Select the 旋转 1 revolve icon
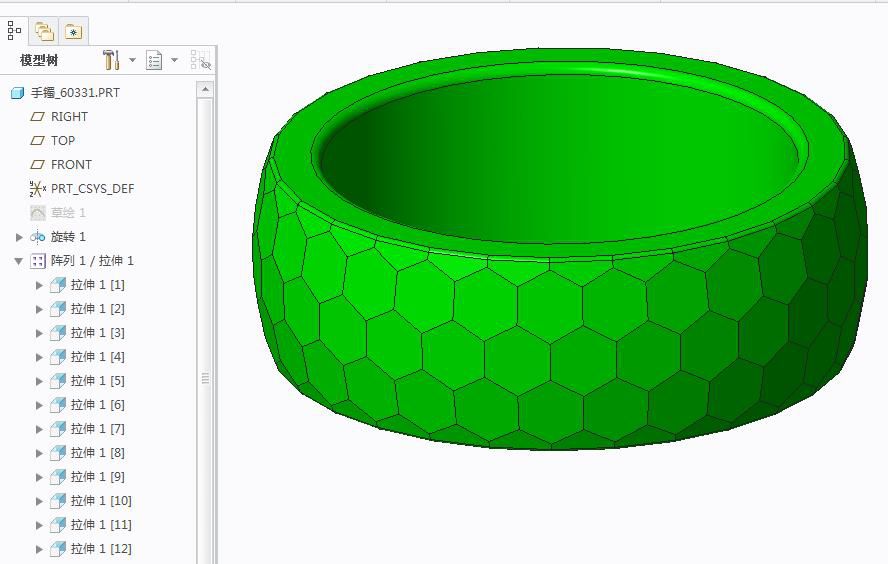This screenshot has height=564, width=888. coord(37,237)
